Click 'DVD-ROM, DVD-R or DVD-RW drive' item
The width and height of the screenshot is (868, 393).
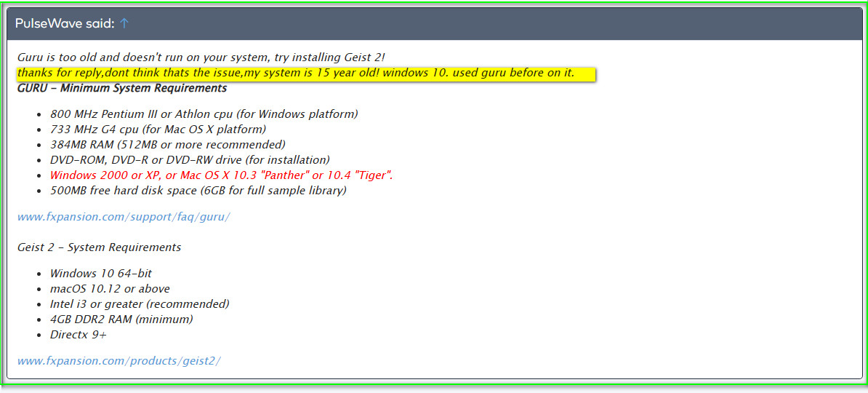tap(190, 160)
